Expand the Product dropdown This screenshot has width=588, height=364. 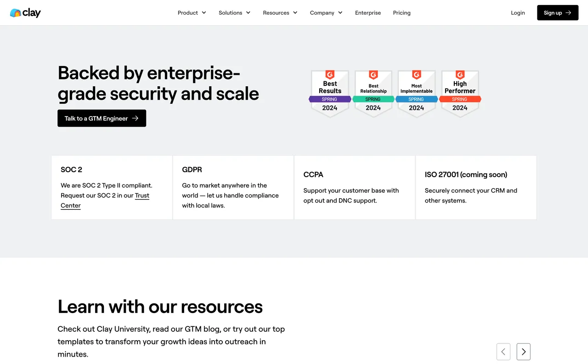pos(192,13)
